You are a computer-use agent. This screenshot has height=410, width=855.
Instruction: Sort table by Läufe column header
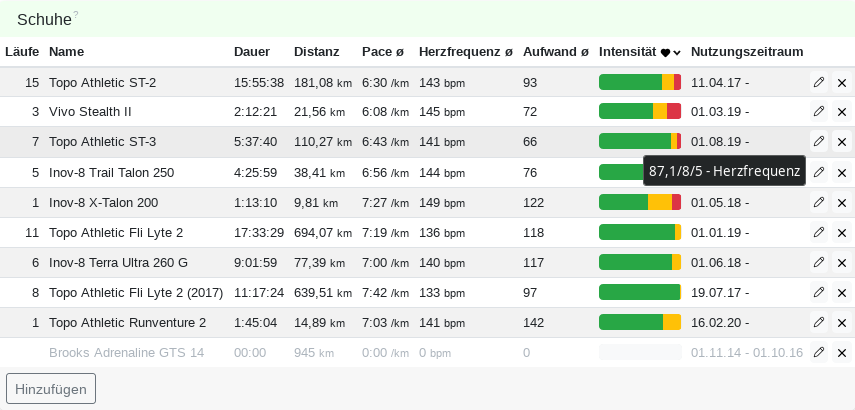coord(22,51)
